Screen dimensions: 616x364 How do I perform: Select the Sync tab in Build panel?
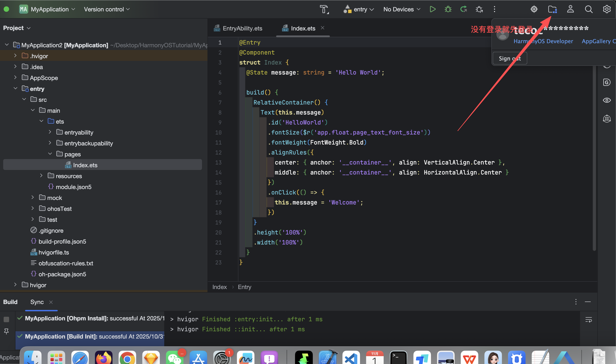(37, 302)
